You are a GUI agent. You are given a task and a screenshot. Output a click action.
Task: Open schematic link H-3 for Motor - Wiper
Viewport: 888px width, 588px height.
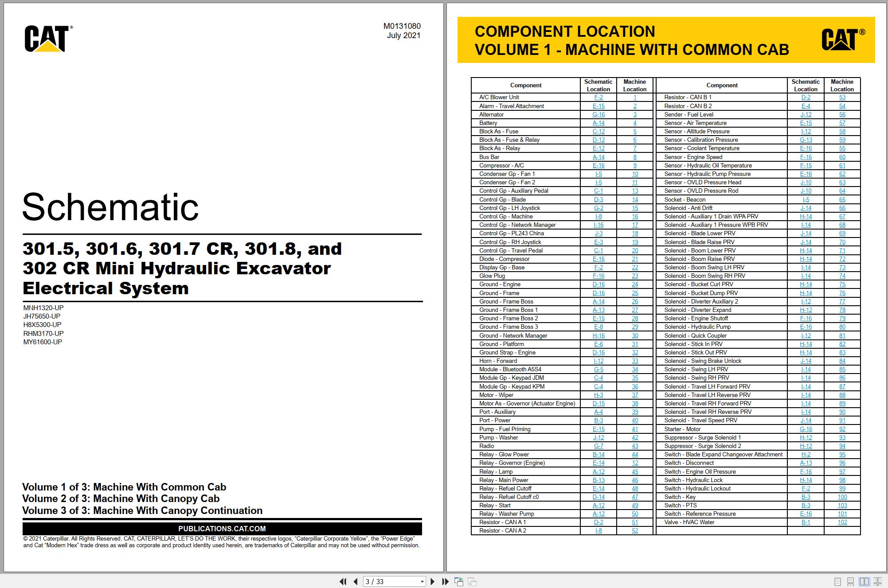598,395
